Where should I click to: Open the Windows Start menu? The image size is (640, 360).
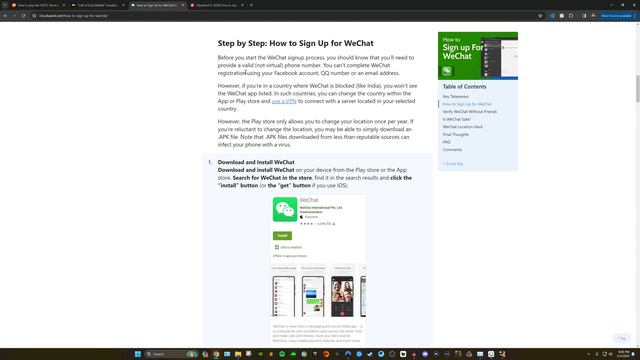coord(138,354)
